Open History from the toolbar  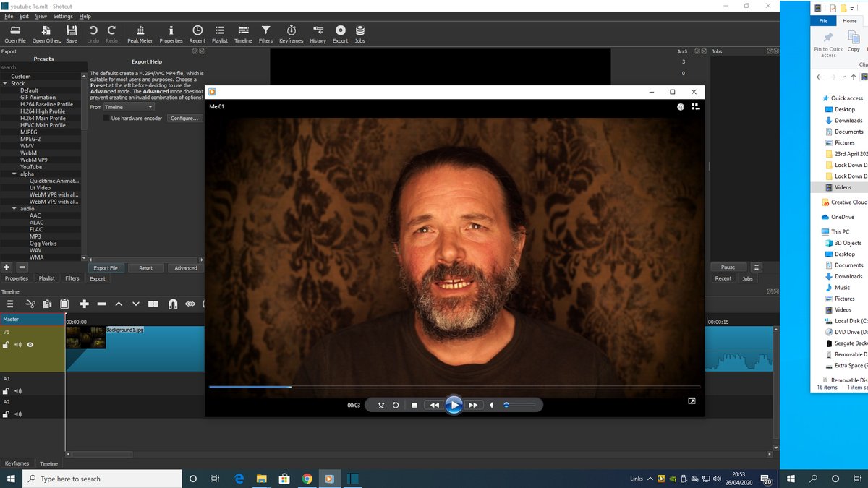(x=318, y=34)
